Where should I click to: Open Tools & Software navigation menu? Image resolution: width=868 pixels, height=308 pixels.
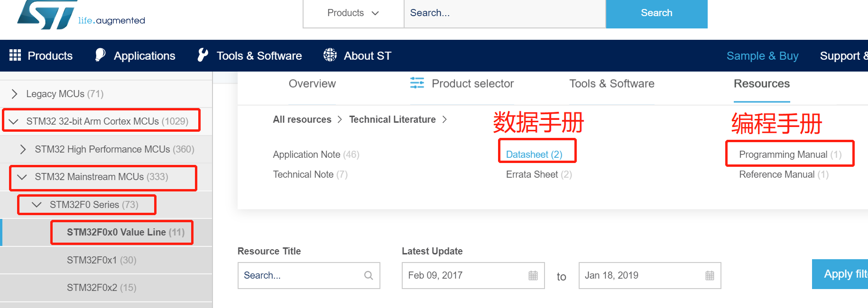[259, 56]
